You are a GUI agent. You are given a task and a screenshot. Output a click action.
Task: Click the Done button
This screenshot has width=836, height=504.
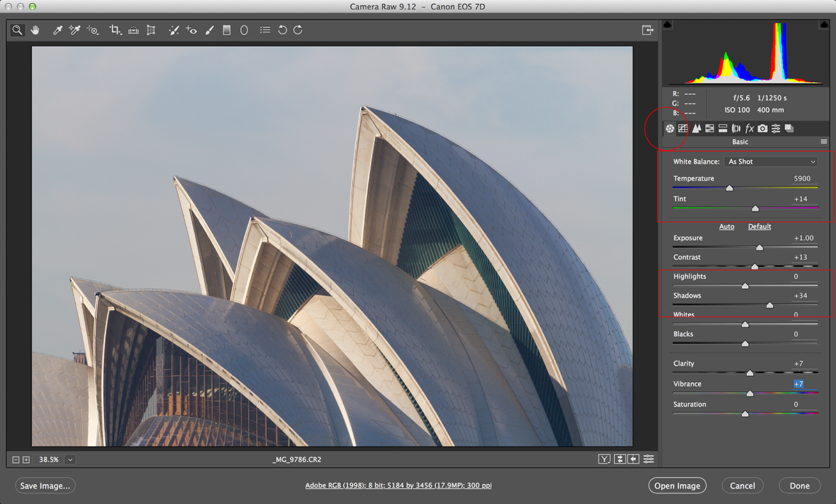[x=800, y=486]
